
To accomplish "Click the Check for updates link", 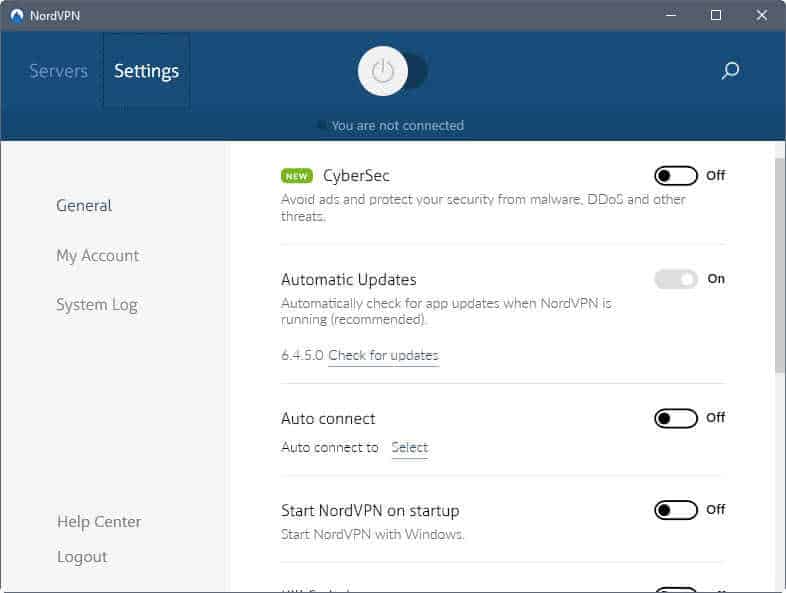I will click(383, 356).
